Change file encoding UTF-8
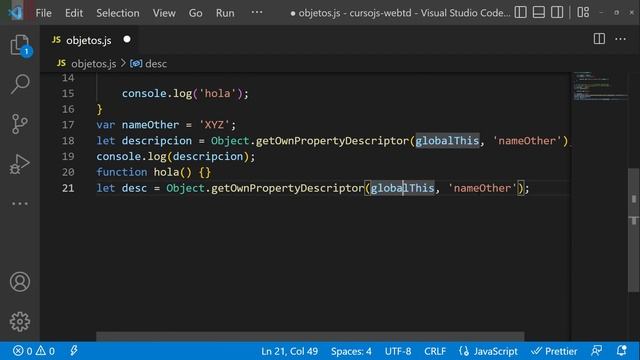 pyautogui.click(x=398, y=351)
